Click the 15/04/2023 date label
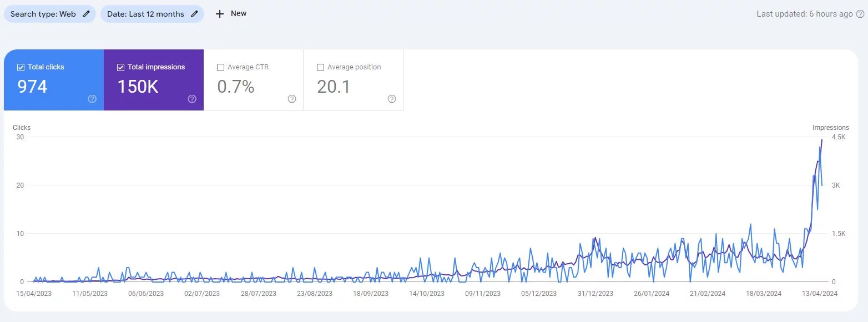Screen dimensions: 868x322 coord(34,294)
